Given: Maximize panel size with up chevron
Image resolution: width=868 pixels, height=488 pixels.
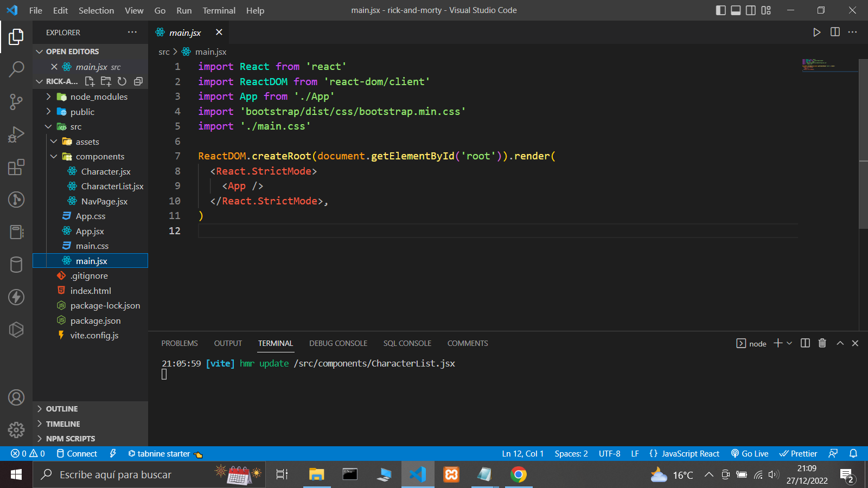Looking at the screenshot, I should tap(840, 343).
